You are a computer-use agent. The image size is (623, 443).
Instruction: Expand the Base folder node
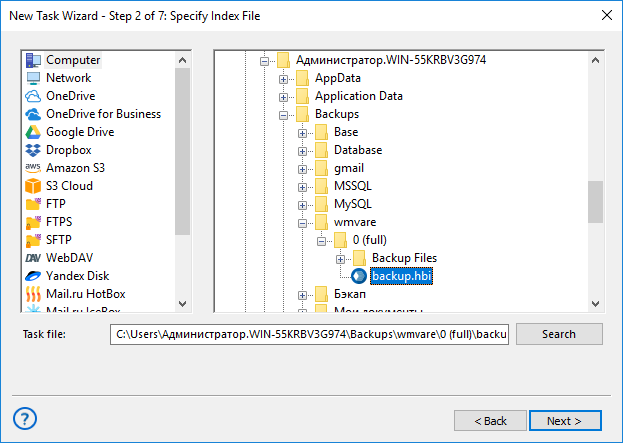[x=302, y=133]
